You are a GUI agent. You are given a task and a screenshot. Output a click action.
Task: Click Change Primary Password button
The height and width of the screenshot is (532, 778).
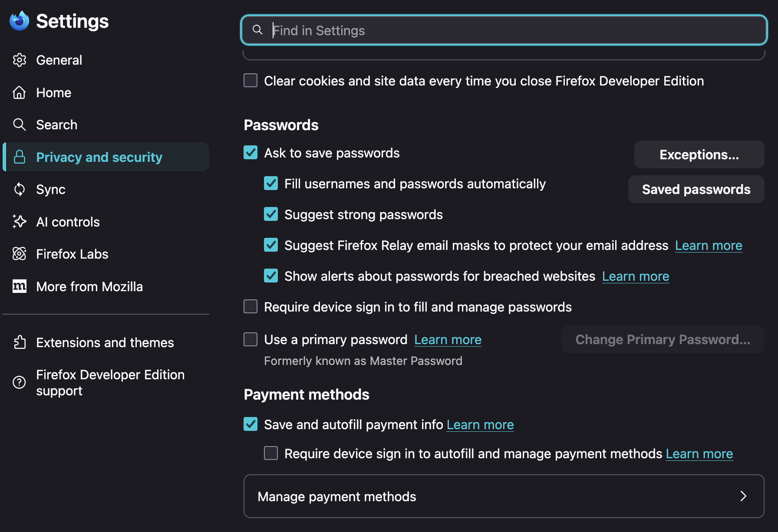tap(663, 339)
